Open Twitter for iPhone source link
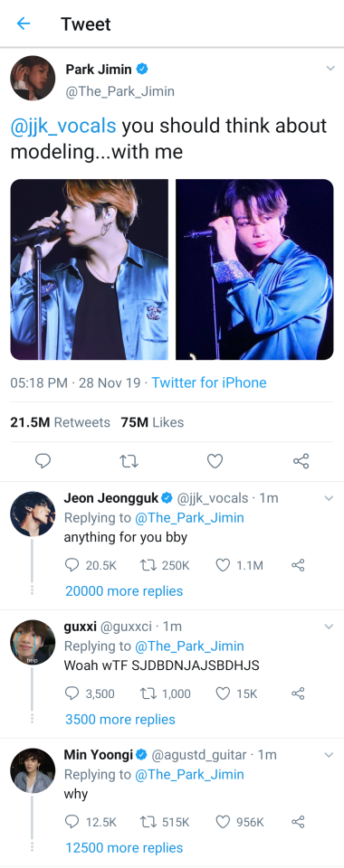This screenshot has height=868, width=344. point(209,382)
